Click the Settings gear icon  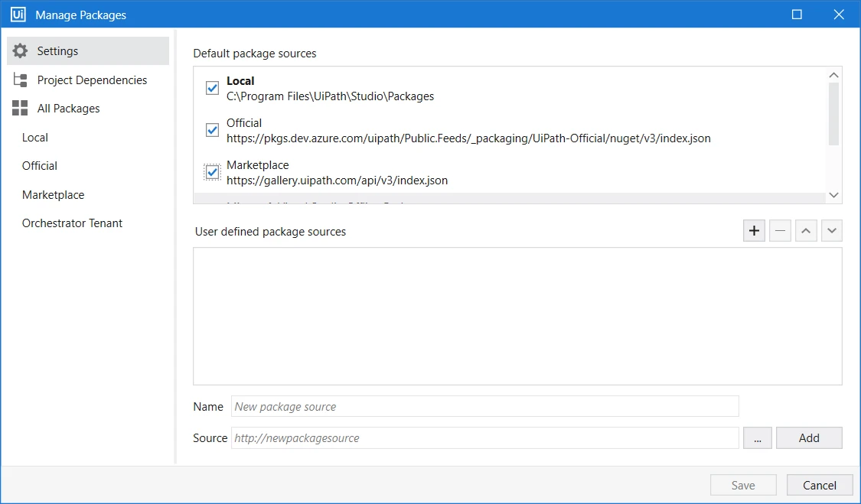tap(21, 51)
